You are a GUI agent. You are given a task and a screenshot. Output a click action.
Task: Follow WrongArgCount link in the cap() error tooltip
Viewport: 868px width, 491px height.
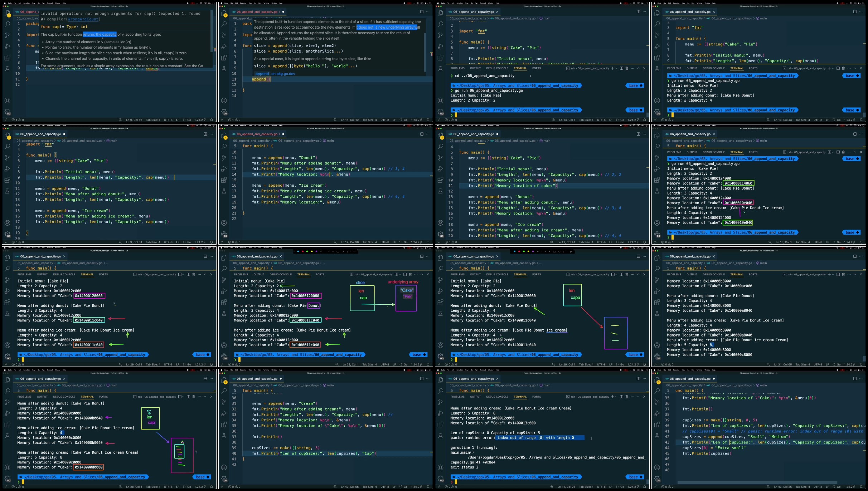point(83,19)
